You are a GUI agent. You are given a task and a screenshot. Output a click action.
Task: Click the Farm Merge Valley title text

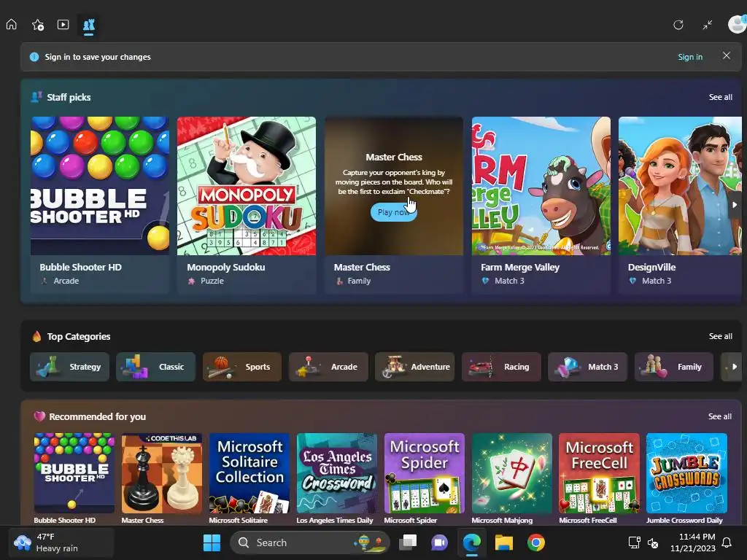click(x=519, y=267)
